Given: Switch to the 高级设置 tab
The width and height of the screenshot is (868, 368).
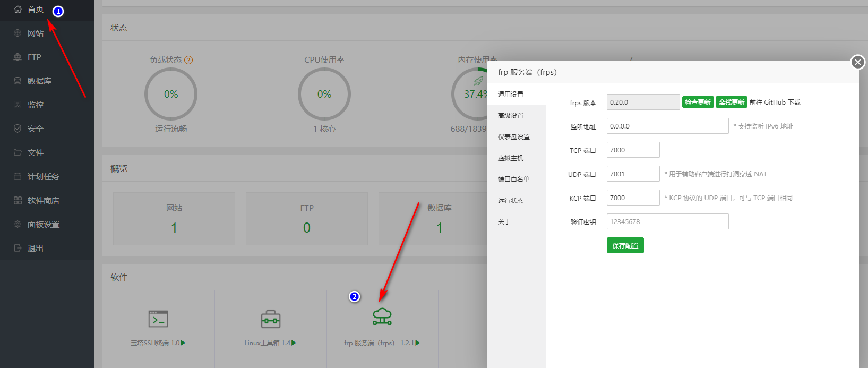Looking at the screenshot, I should tap(517, 115).
